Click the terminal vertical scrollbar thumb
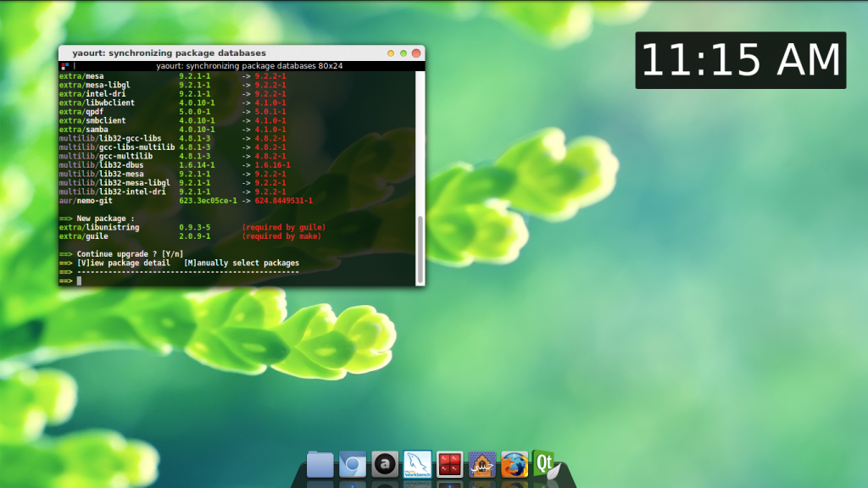Screen dimensions: 868x488 point(420,249)
